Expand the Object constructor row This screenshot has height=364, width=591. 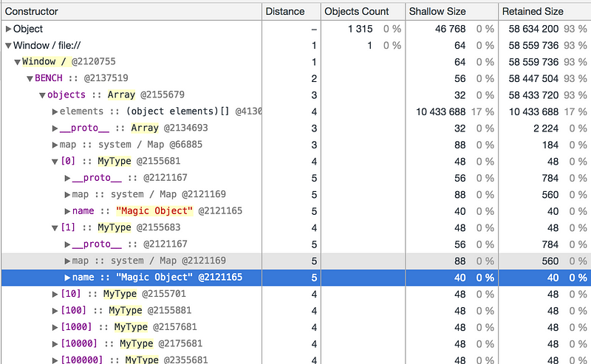tap(8, 30)
